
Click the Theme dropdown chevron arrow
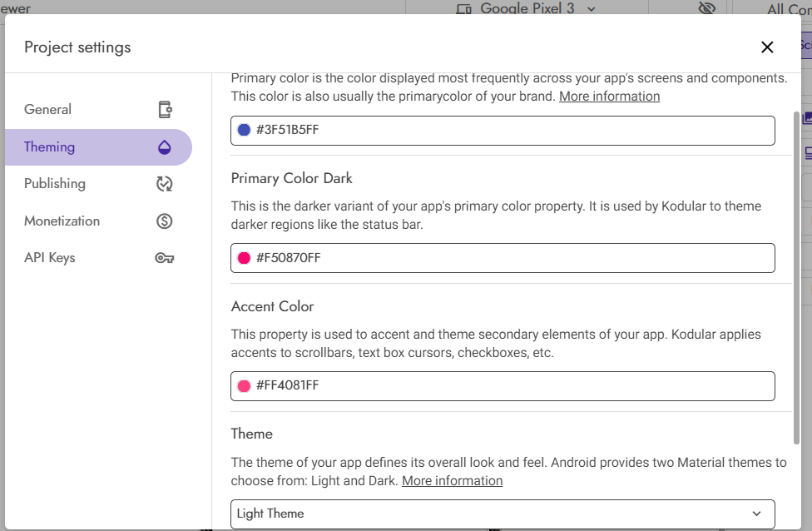coord(756,514)
